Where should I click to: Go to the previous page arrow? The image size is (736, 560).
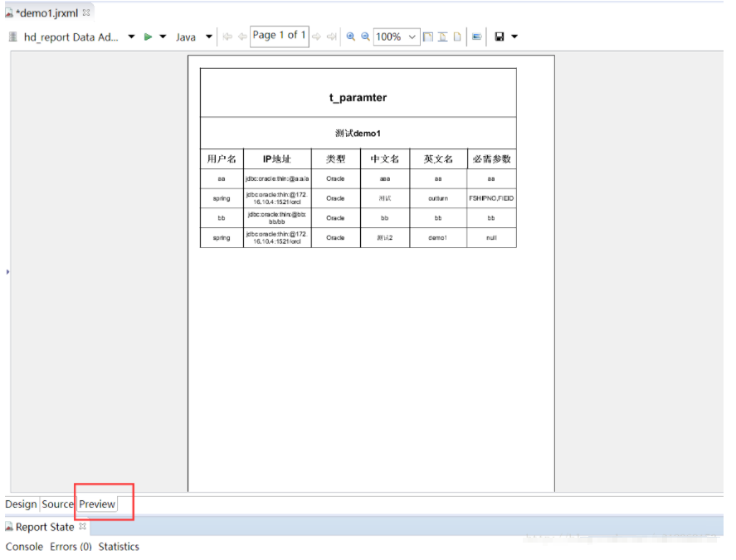(x=242, y=37)
